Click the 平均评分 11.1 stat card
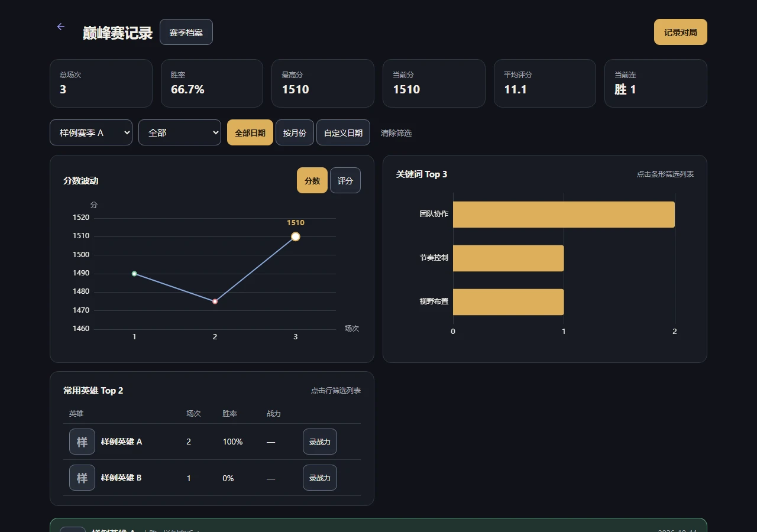The width and height of the screenshot is (757, 532). coord(545,83)
